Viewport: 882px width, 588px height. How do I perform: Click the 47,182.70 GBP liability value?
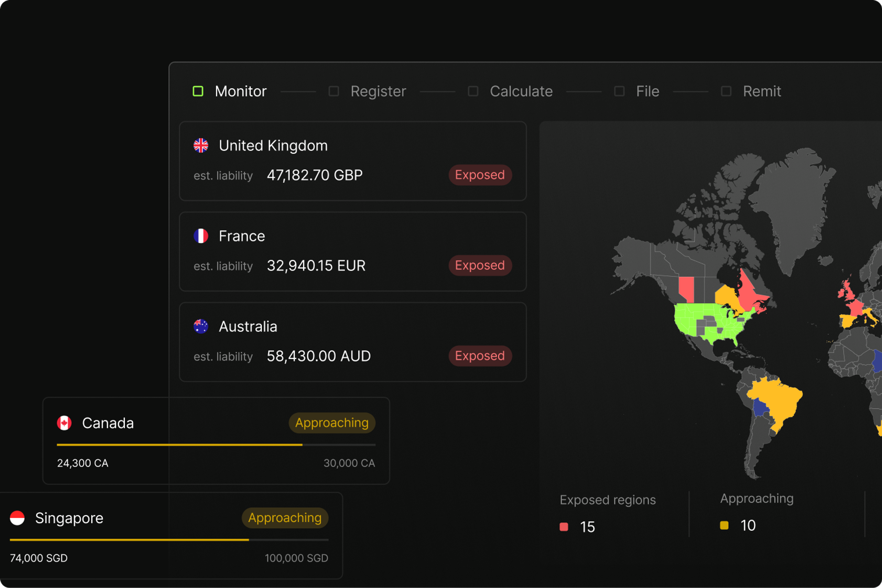click(x=314, y=175)
